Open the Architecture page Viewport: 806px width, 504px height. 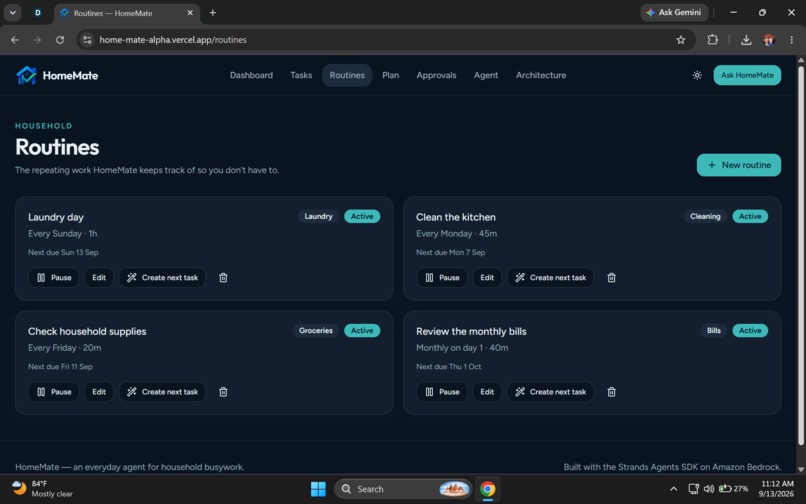[x=541, y=75]
